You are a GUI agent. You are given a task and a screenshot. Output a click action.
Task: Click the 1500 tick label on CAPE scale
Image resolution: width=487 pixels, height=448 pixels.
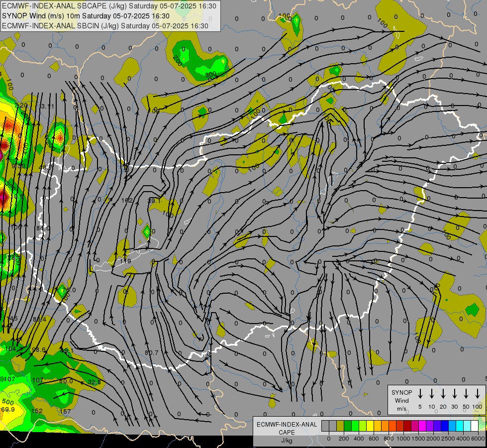(418, 439)
